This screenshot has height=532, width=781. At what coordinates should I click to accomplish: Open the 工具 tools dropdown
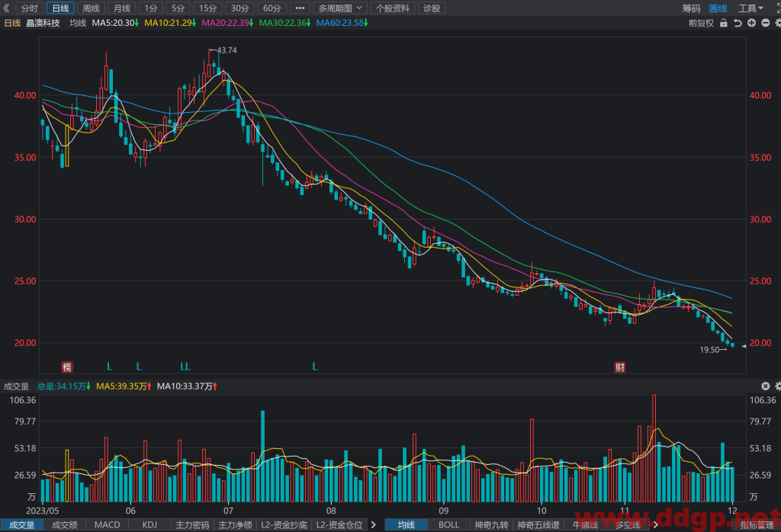point(750,8)
